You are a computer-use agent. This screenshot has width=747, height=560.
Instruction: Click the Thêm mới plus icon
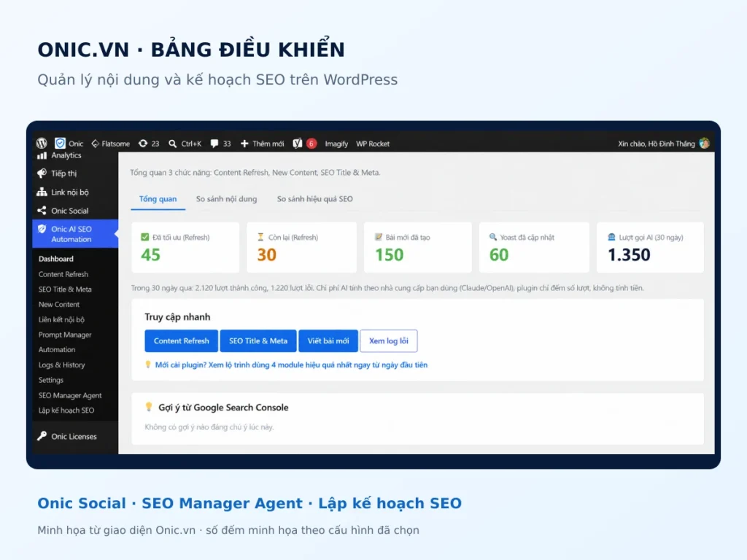coord(244,144)
